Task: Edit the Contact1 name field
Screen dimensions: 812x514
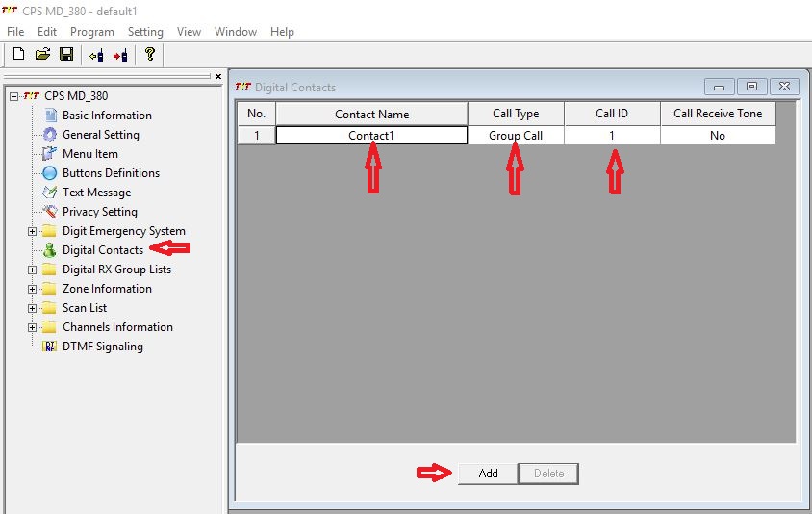Action: (x=371, y=135)
